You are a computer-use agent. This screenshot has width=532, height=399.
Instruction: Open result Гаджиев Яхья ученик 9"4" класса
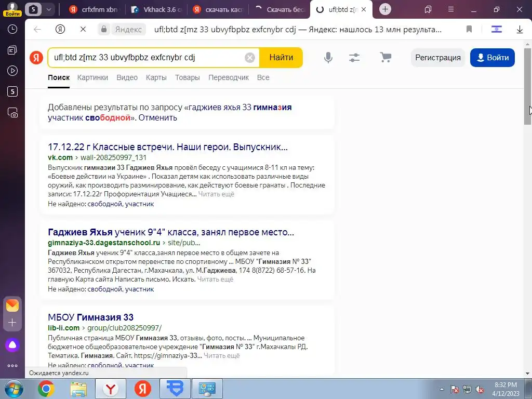point(170,232)
